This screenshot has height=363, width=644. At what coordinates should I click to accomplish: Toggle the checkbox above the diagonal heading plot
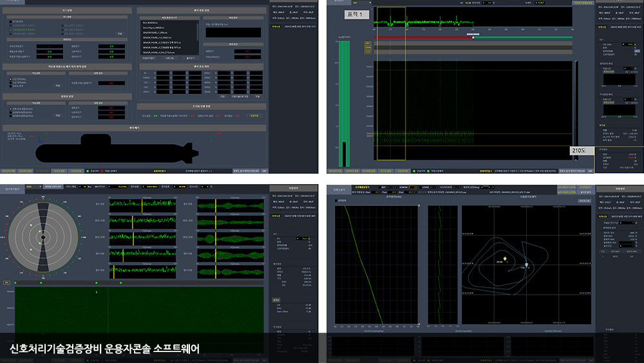pos(337,201)
